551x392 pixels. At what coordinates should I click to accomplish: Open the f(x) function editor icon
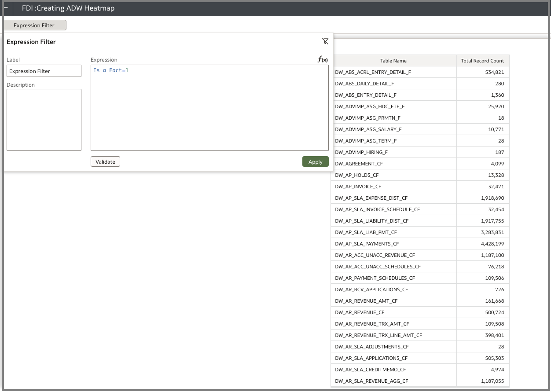(323, 60)
